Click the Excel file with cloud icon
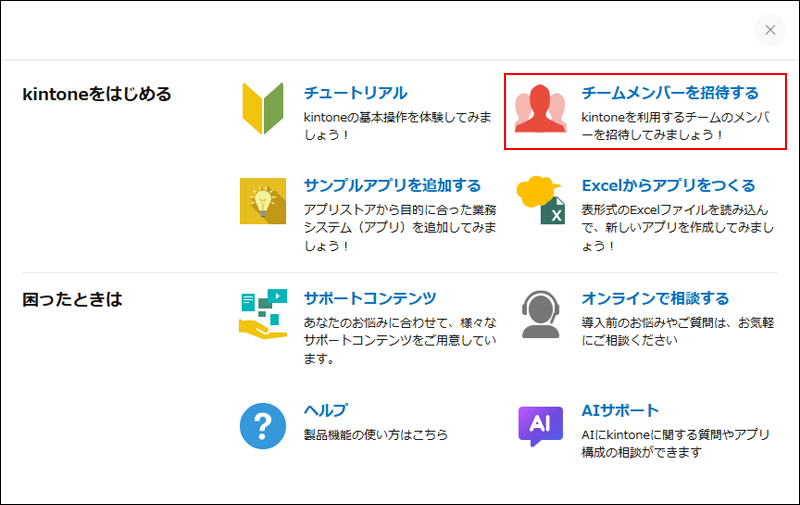800x505 pixels. tap(541, 200)
